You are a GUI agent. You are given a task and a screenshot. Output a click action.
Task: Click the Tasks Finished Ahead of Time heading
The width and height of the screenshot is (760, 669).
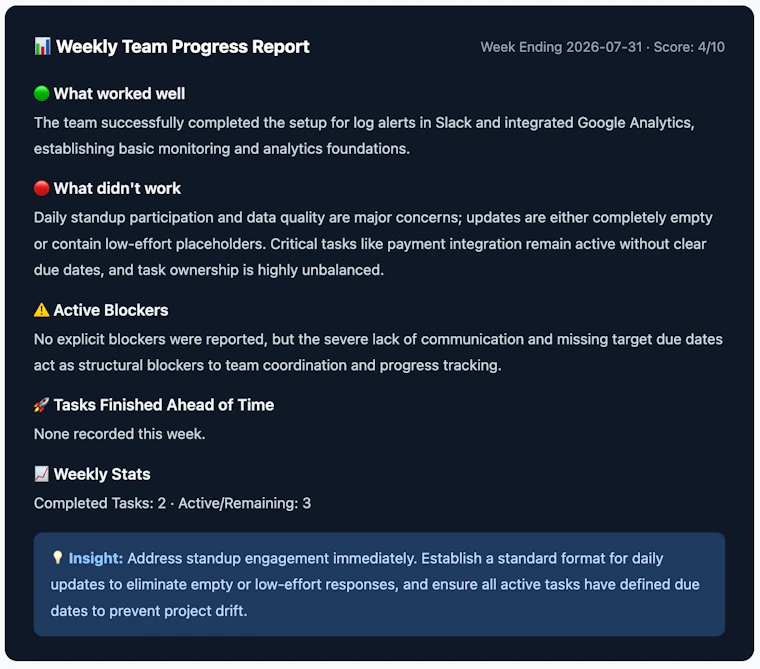(164, 405)
